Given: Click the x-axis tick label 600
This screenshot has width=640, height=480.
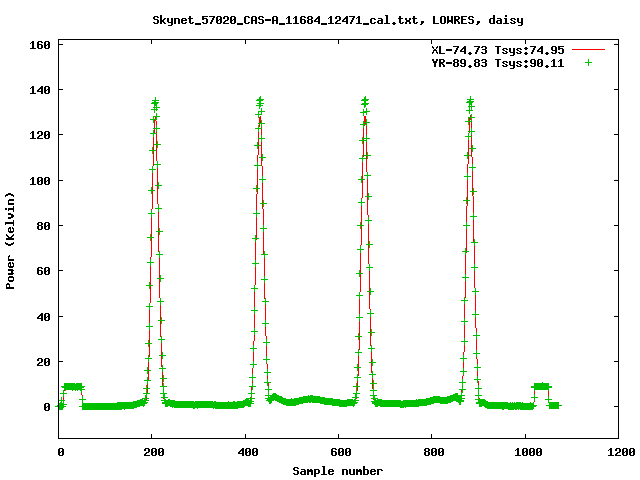Looking at the screenshot, I should [x=341, y=452].
